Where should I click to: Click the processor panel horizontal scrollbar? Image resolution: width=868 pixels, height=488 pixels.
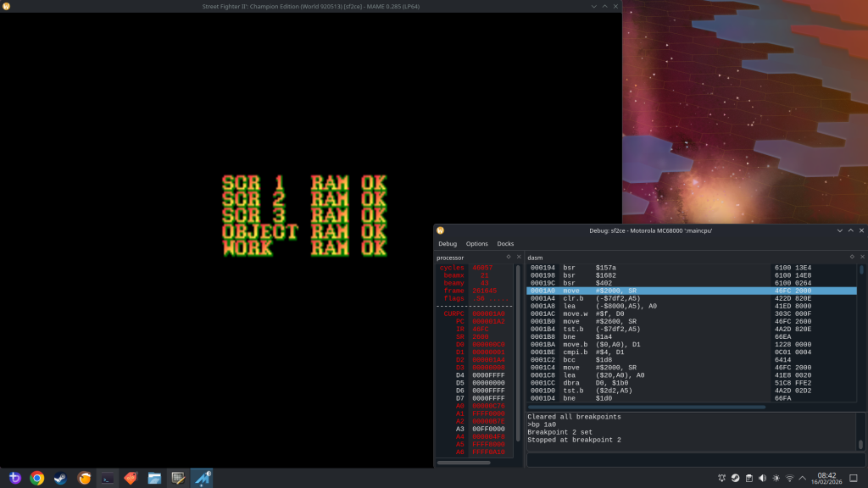click(x=464, y=463)
